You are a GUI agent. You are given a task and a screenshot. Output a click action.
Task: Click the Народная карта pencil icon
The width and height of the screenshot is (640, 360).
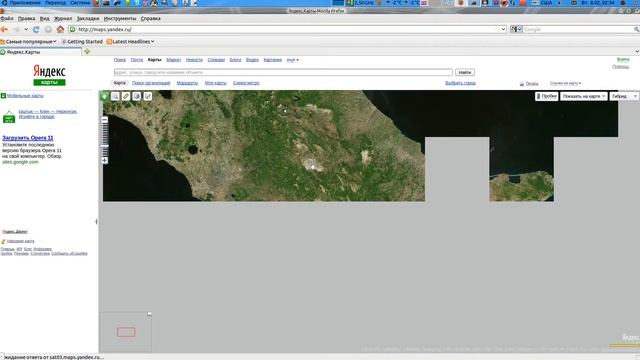point(3,241)
